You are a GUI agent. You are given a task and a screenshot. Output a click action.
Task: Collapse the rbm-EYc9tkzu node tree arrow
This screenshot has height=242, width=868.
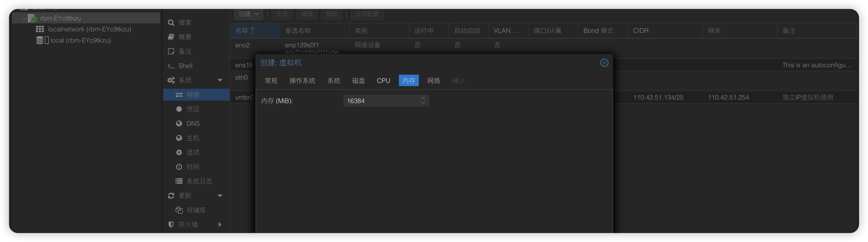pos(24,18)
